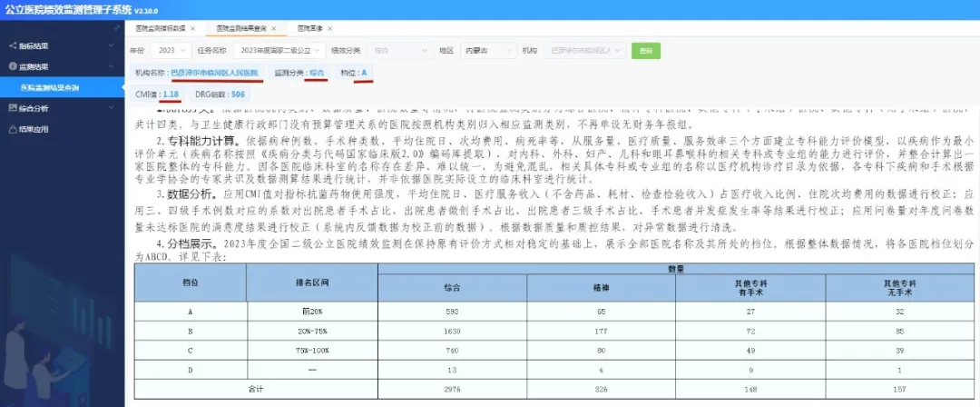Click the 指标结果 share icon in sidebar

[12, 45]
